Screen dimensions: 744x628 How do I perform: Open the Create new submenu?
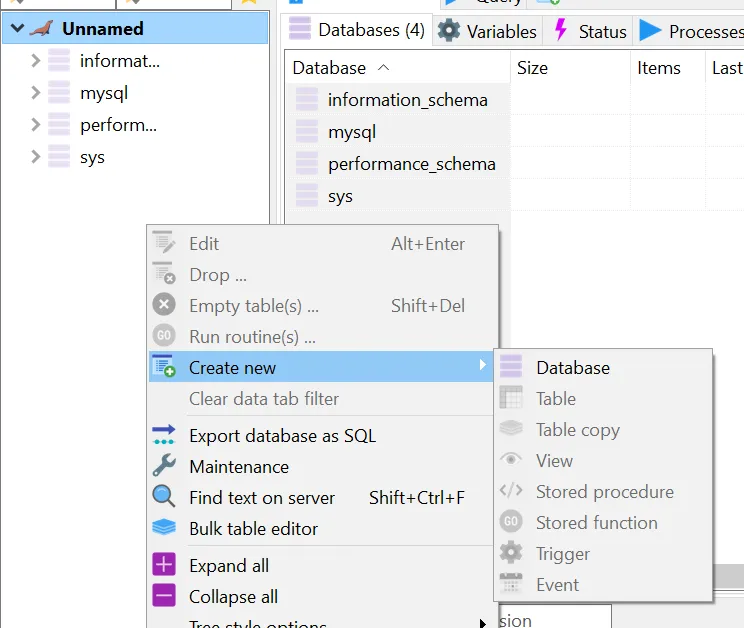point(232,367)
